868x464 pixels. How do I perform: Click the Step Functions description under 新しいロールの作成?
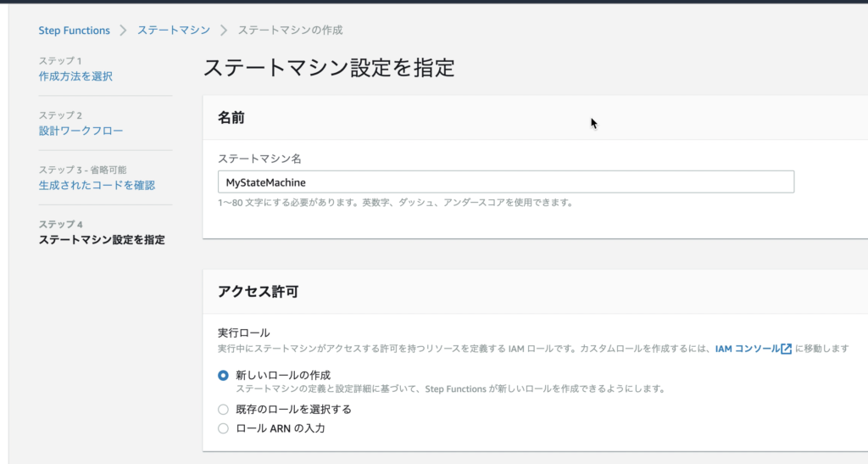(451, 389)
